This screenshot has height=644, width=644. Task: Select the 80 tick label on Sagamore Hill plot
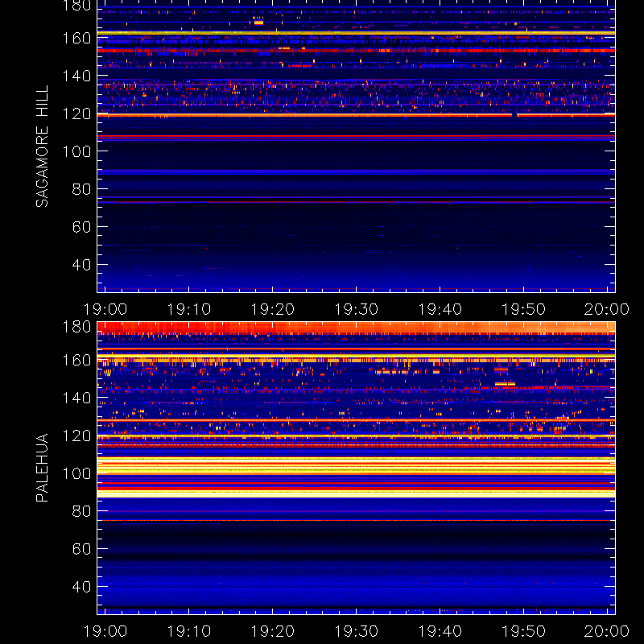click(x=81, y=189)
